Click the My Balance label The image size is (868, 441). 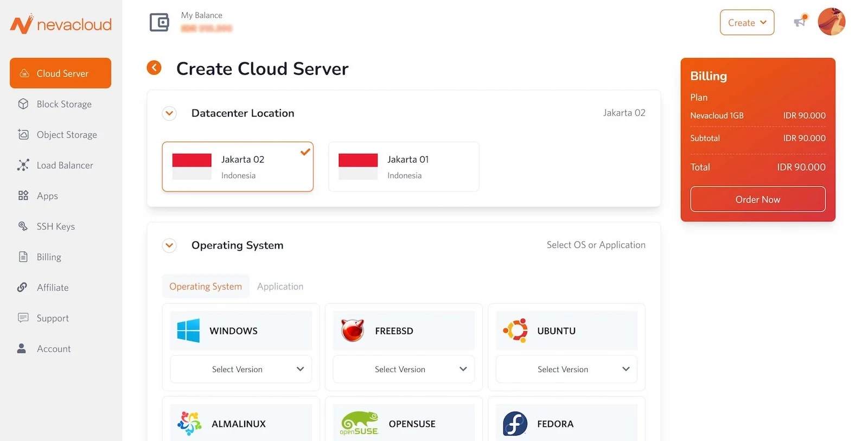(x=202, y=15)
